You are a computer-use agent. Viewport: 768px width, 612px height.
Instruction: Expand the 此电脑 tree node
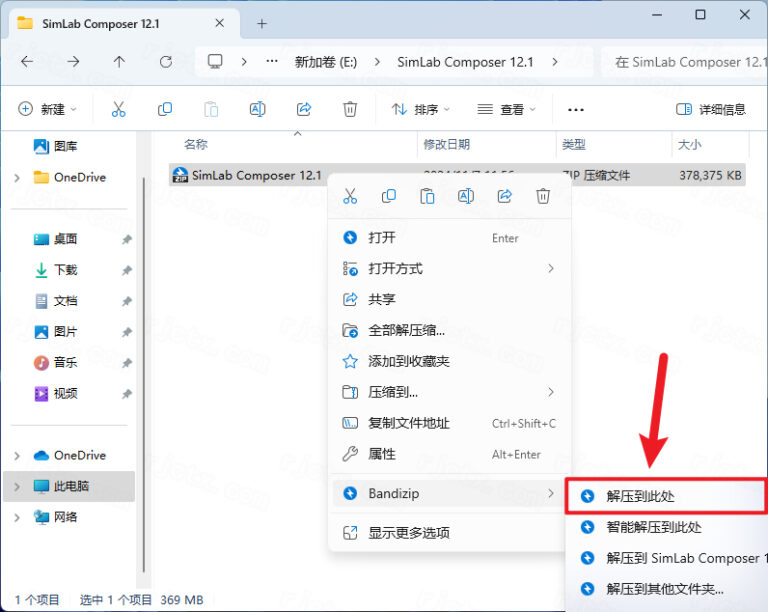click(17, 486)
